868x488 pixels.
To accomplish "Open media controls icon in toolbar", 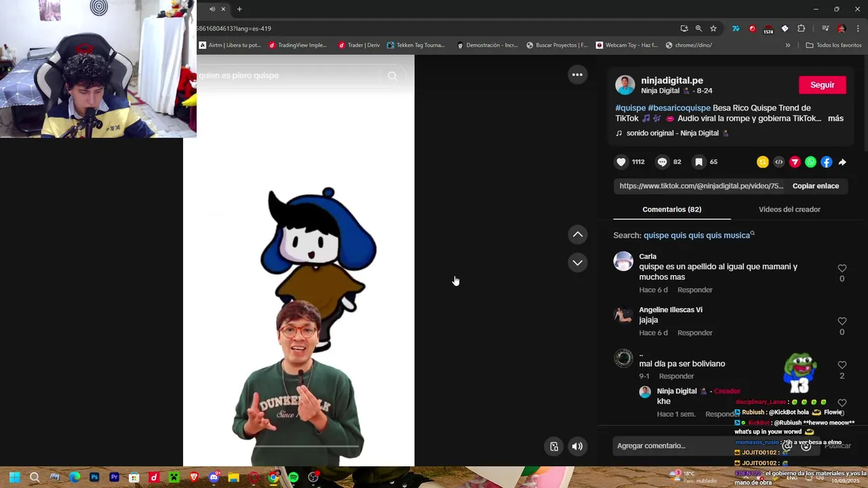I will 825,28.
